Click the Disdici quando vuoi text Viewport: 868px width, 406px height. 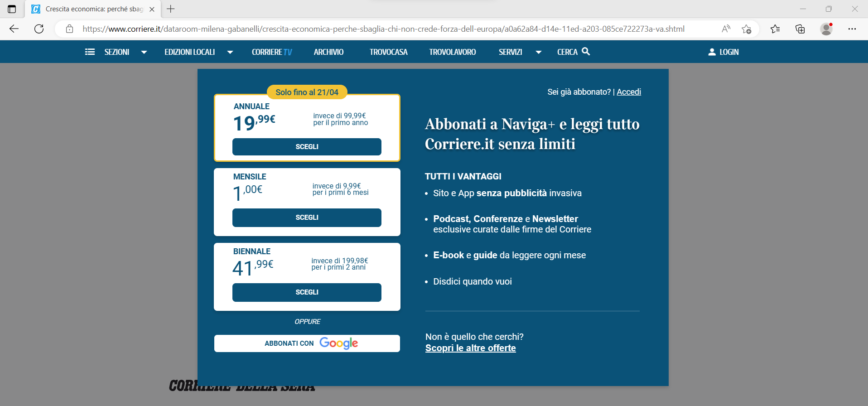473,281
